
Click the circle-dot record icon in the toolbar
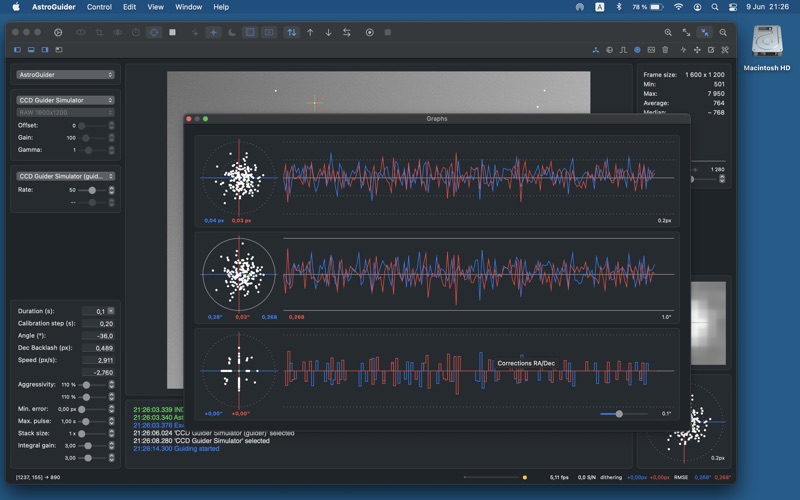(x=370, y=32)
